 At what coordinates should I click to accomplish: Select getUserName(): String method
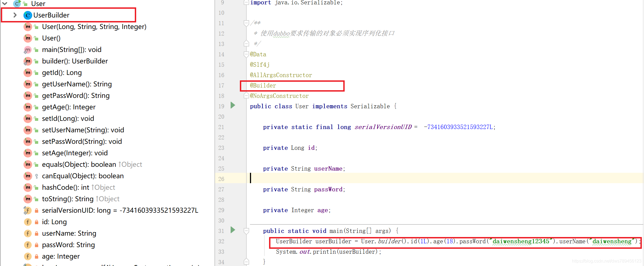[77, 84]
